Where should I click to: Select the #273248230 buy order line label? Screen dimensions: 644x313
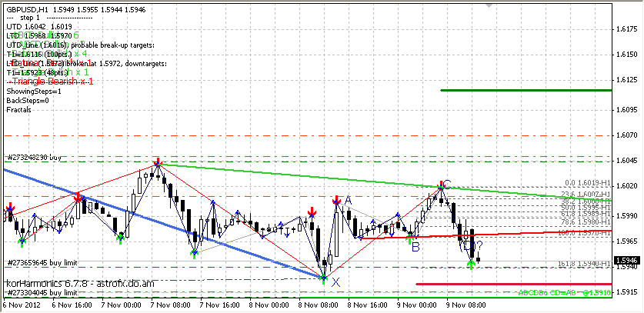33,157
